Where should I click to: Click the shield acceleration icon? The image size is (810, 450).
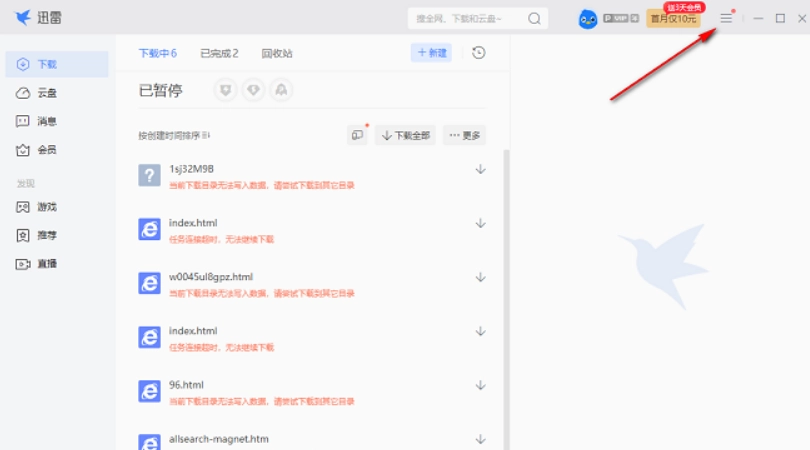[x=226, y=91]
